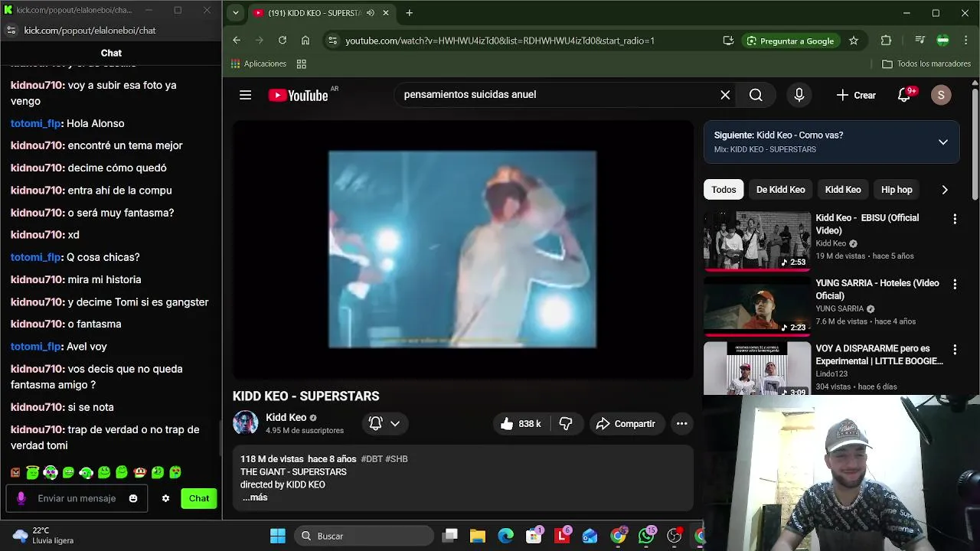Open Aplicaciones bookmarks shortcut
Image resolution: width=980 pixels, height=551 pixels.
[259, 64]
